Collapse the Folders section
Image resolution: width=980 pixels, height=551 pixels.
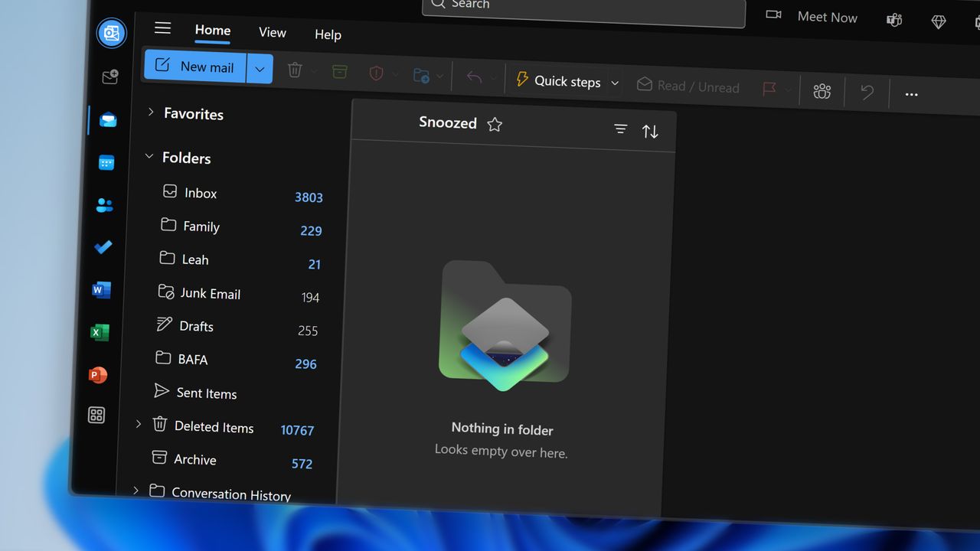click(149, 156)
